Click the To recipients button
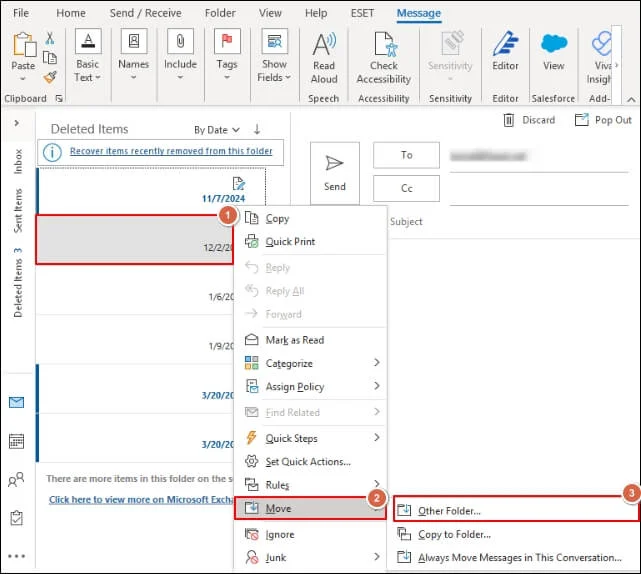Image resolution: width=641 pixels, height=574 pixels. point(406,155)
